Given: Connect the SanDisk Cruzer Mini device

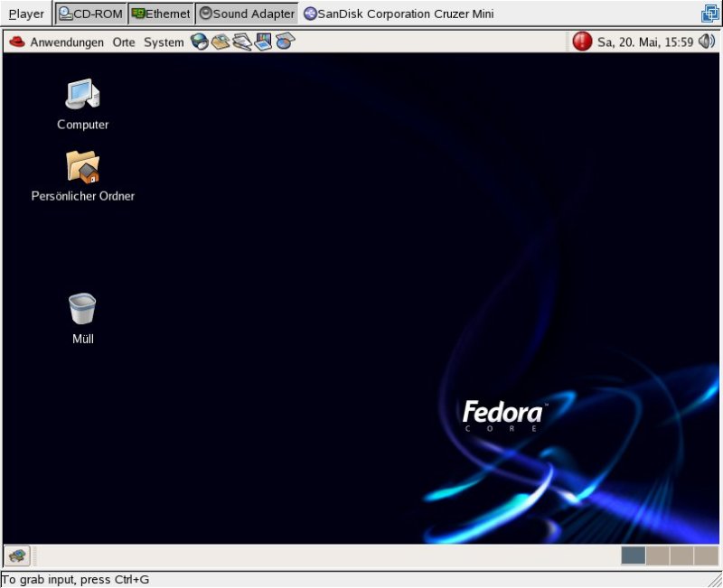Looking at the screenshot, I should [x=399, y=14].
